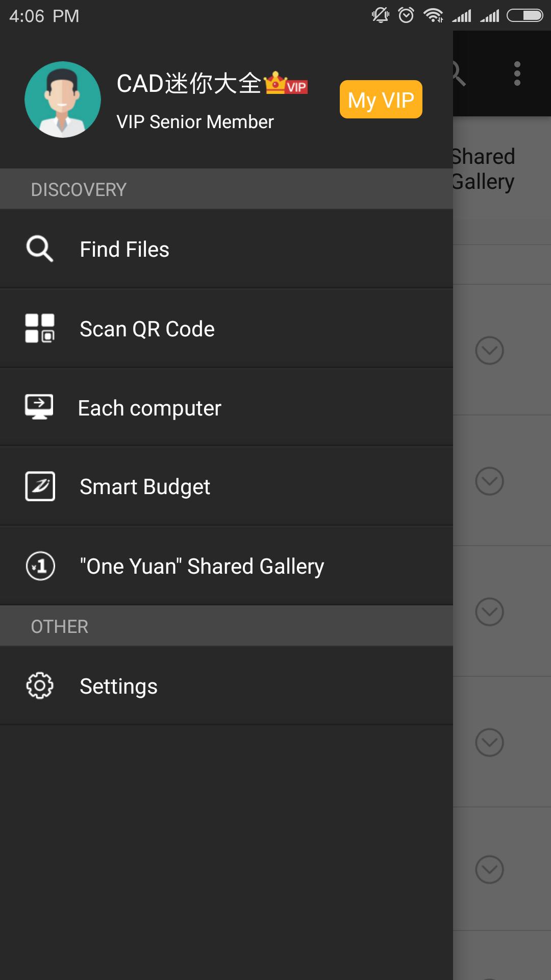Viewport: 551px width, 980px height.
Task: Tap the user profile avatar
Action: (x=62, y=100)
